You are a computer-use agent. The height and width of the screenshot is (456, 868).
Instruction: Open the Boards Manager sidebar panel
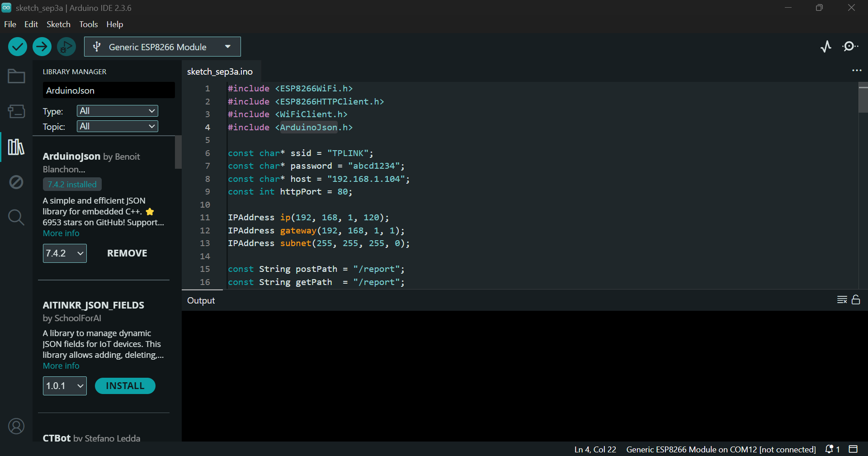point(16,111)
